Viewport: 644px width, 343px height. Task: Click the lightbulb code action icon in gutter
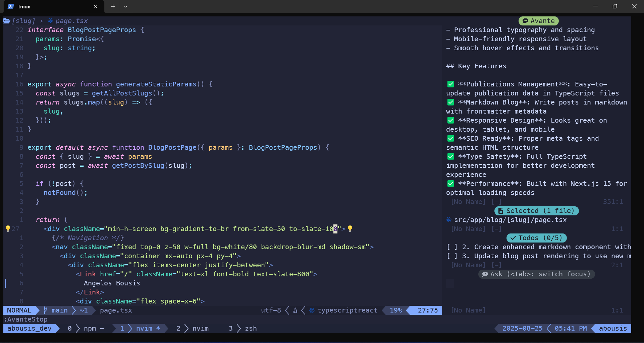tap(8, 229)
